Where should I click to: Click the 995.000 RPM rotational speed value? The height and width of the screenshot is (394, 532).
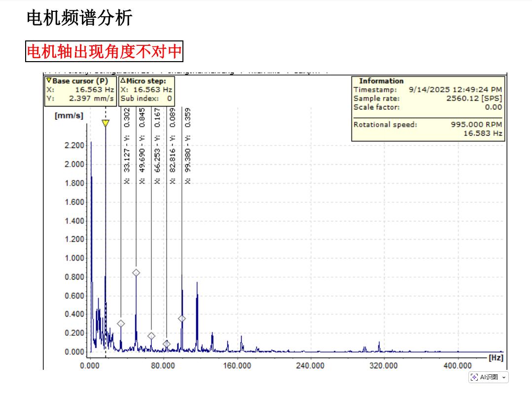click(476, 125)
